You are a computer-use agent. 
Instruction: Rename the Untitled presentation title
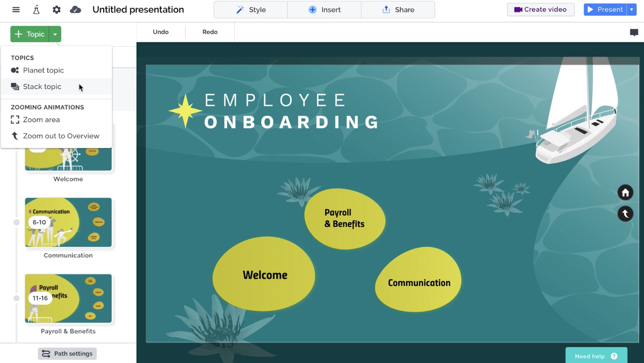tap(138, 10)
